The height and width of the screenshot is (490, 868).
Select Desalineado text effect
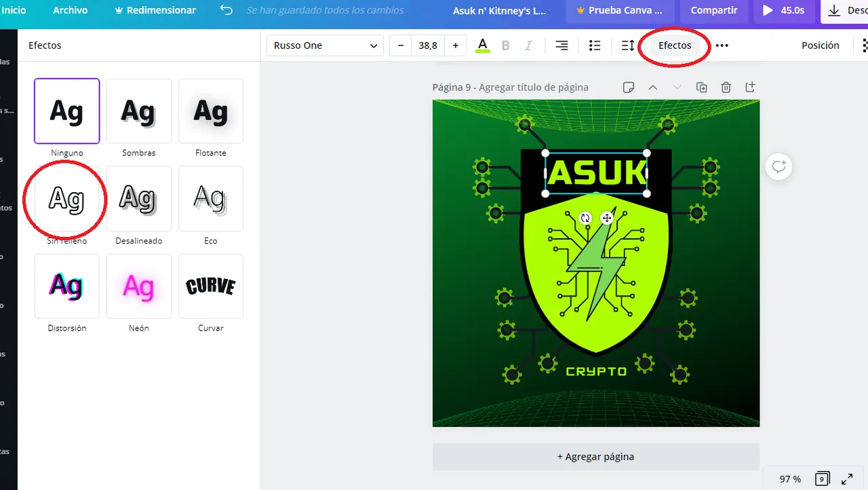138,199
